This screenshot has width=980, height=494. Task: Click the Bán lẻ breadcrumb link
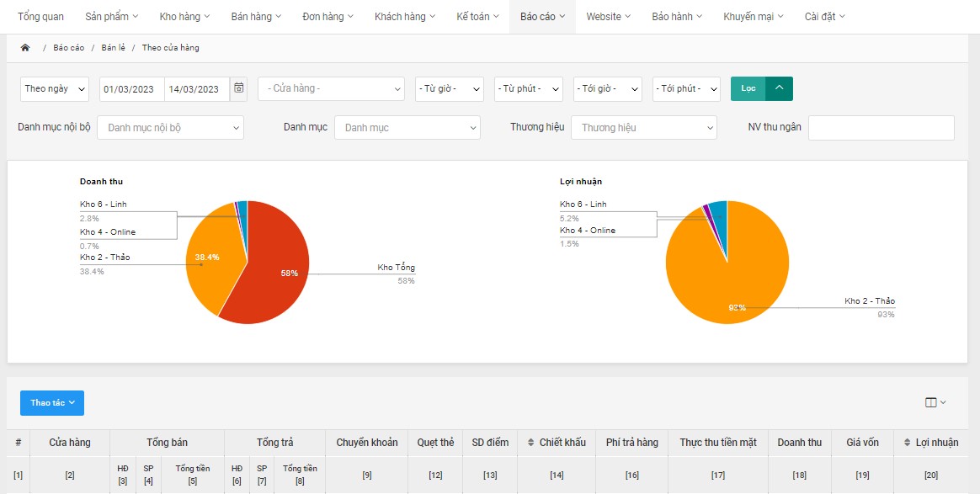pos(113,48)
